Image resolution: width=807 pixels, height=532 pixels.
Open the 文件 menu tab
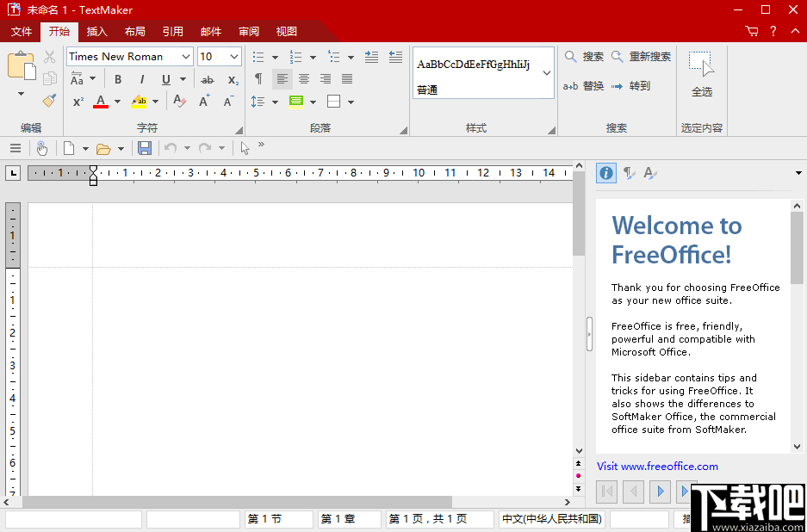coord(21,31)
